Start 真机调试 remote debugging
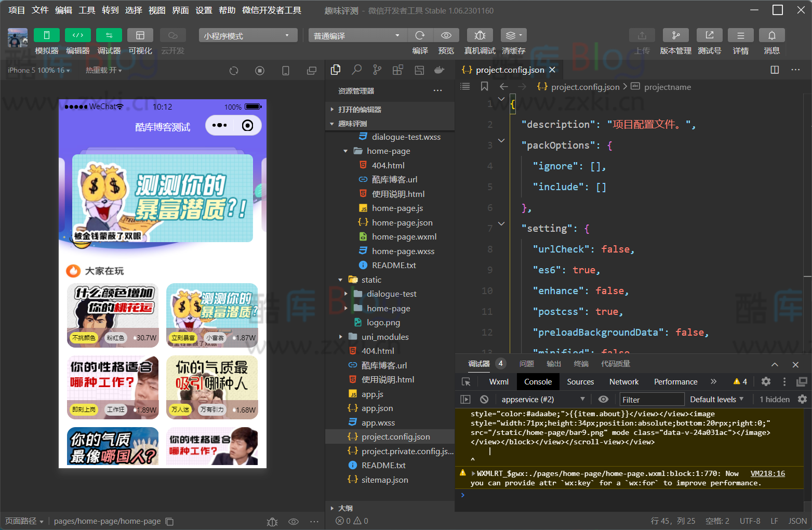The image size is (812, 530). [x=479, y=35]
